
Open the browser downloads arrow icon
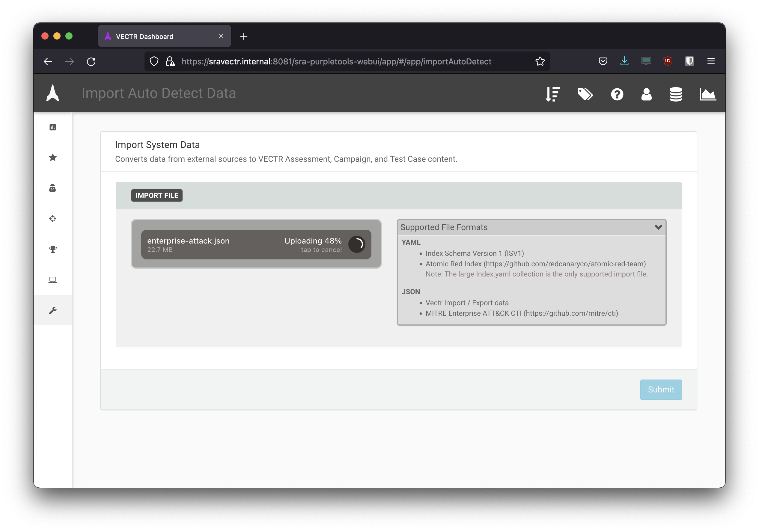tap(624, 61)
